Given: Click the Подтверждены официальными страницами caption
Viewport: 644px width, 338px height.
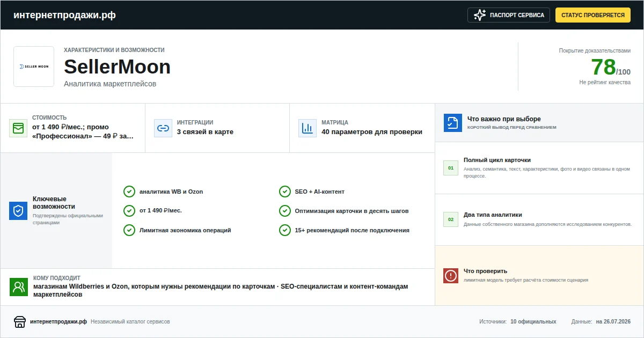Looking at the screenshot, I should [x=67, y=219].
